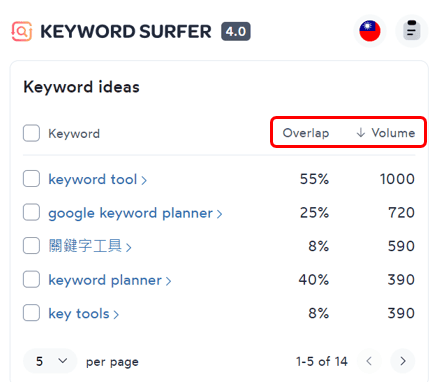Click the arrow beside google keyword planner
Screen dimensions: 435x382
coord(219,214)
